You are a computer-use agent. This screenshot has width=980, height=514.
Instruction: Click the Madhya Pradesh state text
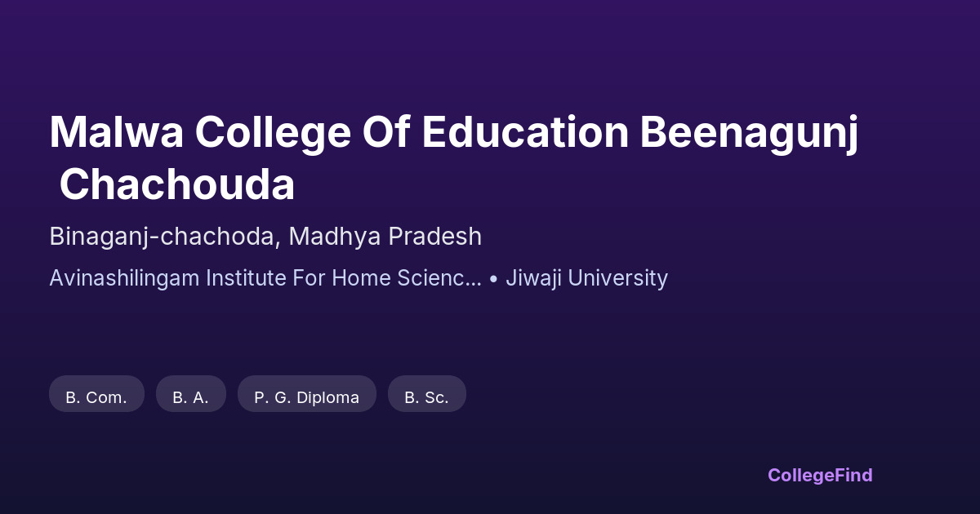[385, 237]
